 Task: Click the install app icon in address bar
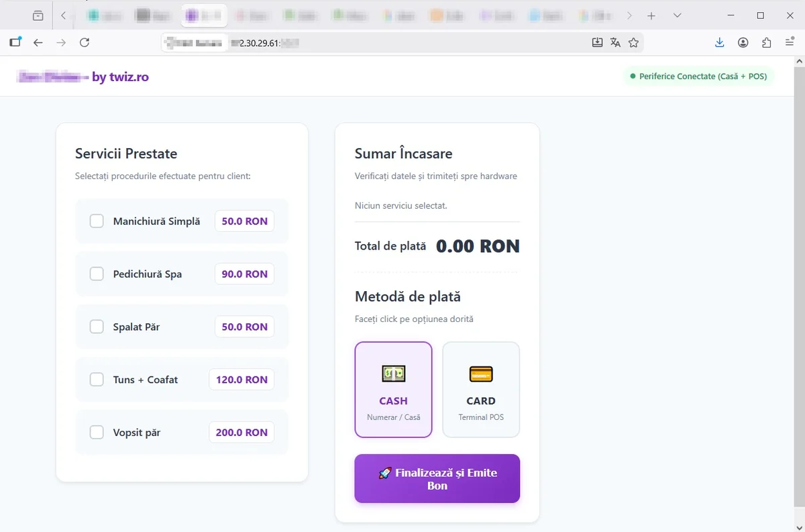[x=597, y=43]
